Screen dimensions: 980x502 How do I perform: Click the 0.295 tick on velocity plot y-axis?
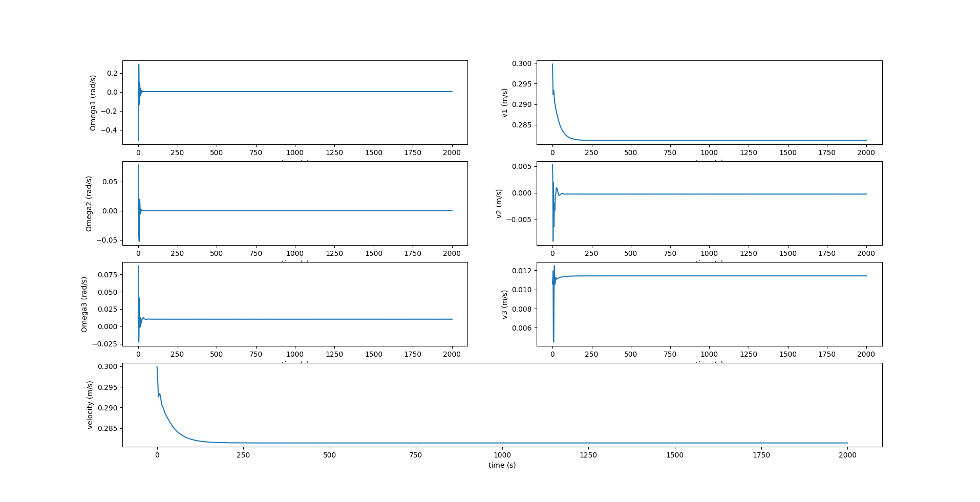(x=108, y=387)
